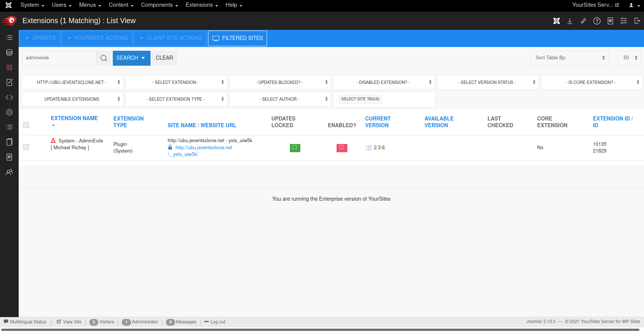The height and width of the screenshot is (332, 644).
Task: Open the bulleted lines icon in sidebar
Action: (x=9, y=127)
